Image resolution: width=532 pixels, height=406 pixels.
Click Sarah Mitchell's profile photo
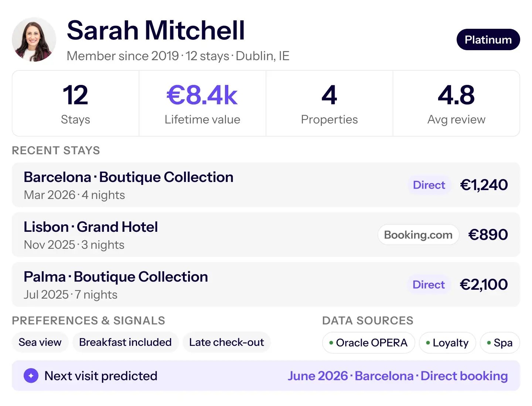point(34,39)
